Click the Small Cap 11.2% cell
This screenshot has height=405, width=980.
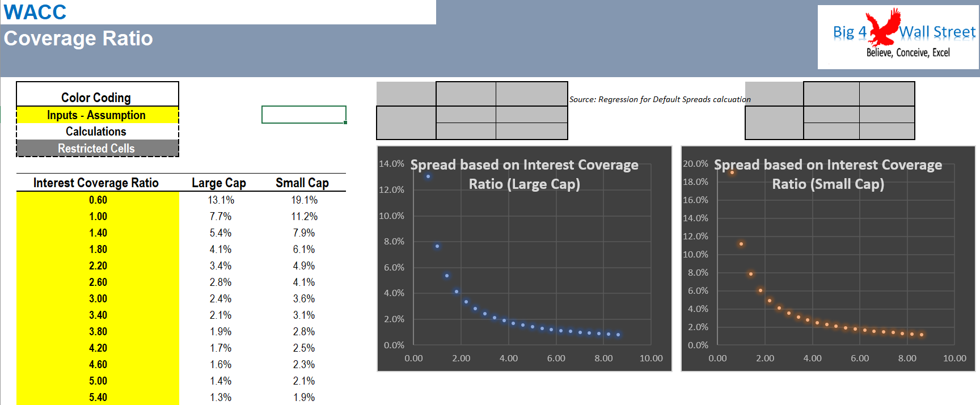click(x=304, y=216)
